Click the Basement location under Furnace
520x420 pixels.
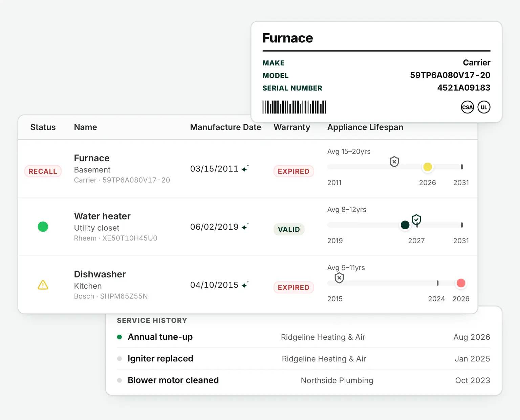pyautogui.click(x=92, y=170)
